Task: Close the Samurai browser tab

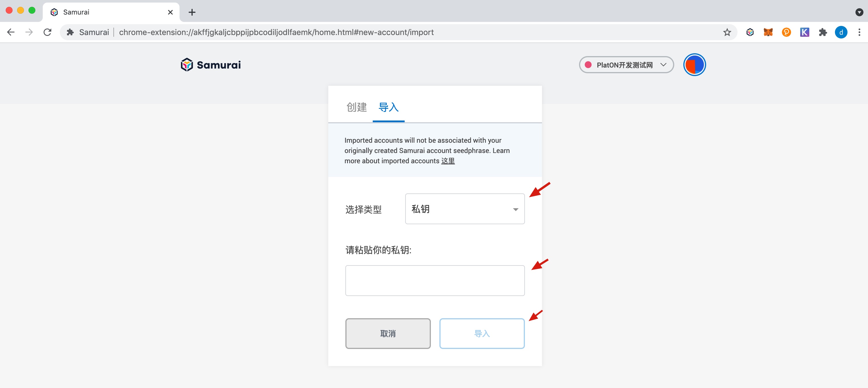Action: 170,13
